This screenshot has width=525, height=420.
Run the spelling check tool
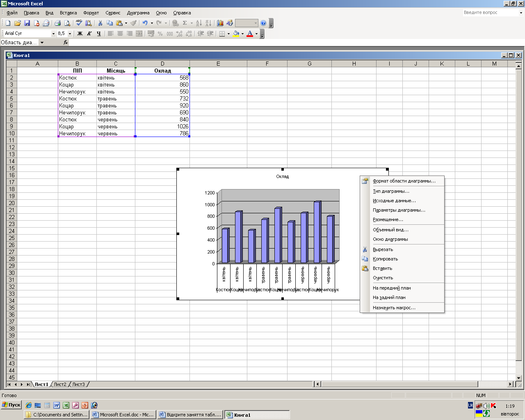point(79,23)
